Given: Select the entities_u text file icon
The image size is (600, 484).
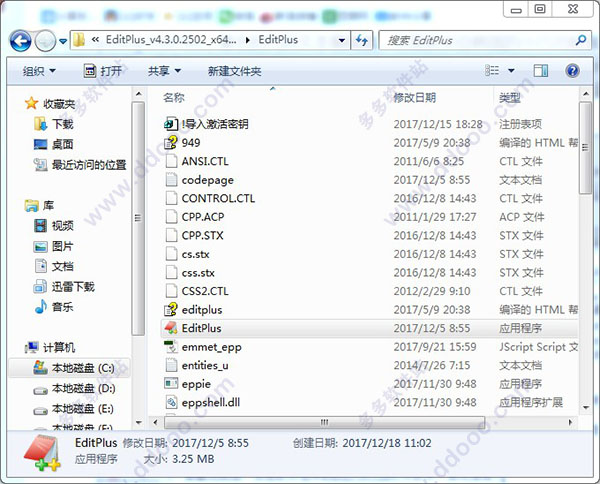Looking at the screenshot, I should click(x=171, y=365).
